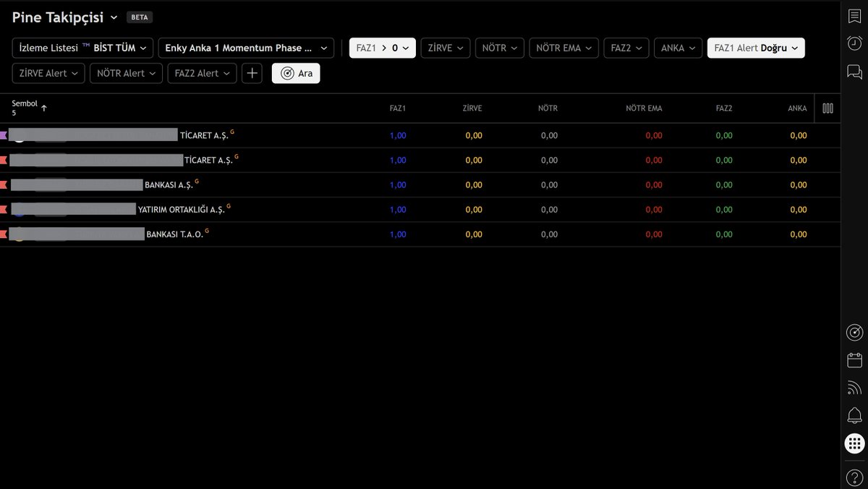
Task: Open the NÖTR EMA filter dropdown
Action: (564, 48)
